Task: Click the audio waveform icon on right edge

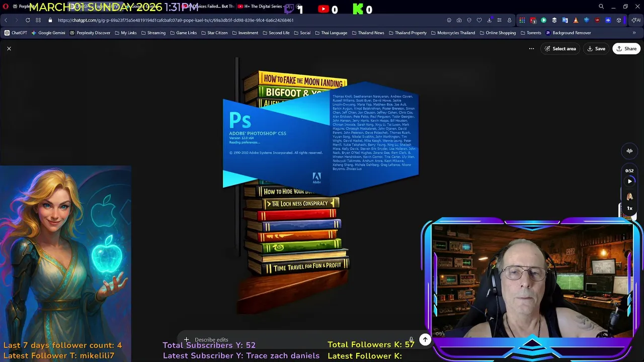Action: [x=629, y=151]
